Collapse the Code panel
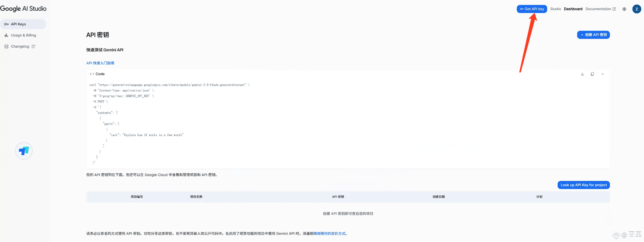Image resolution: width=644 pixels, height=242 pixels. (602, 74)
